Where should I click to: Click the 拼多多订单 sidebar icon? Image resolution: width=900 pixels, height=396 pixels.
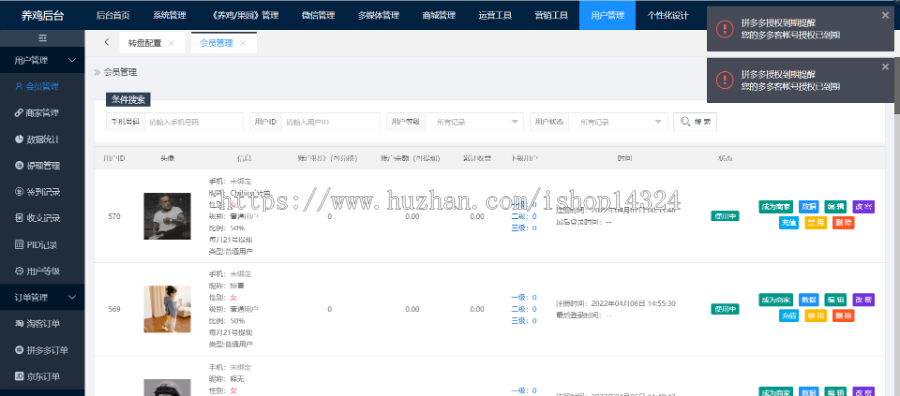(19, 350)
